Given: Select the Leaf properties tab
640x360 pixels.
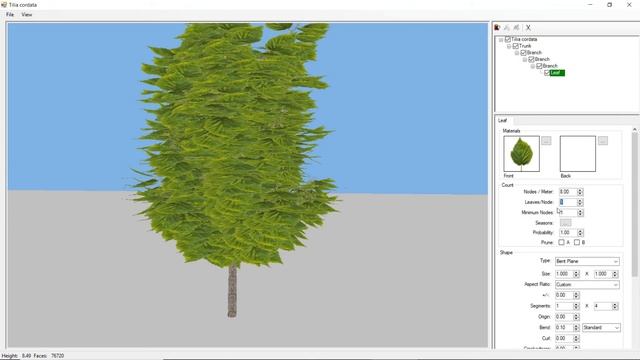Looking at the screenshot, I should (502, 120).
